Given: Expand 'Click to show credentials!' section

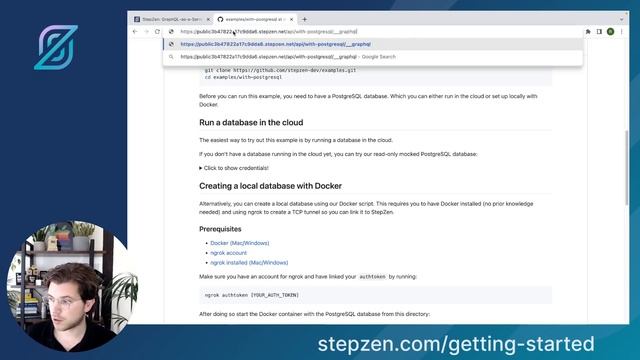Looking at the screenshot, I should (x=234, y=168).
